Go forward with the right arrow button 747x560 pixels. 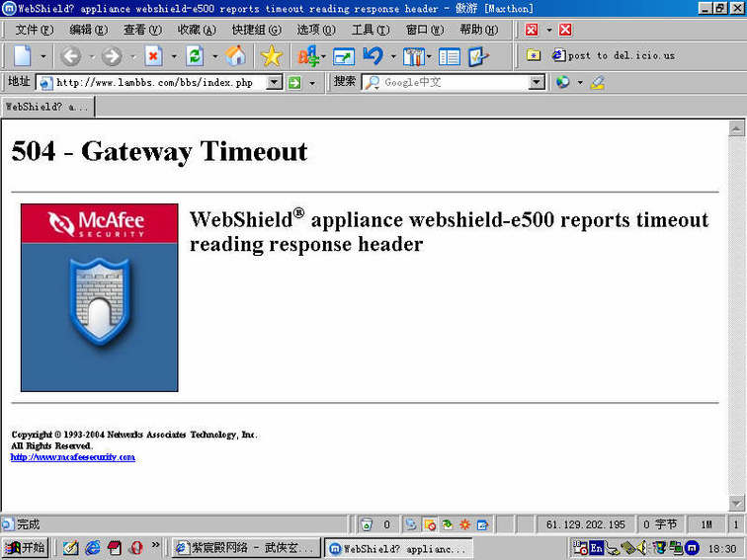tap(112, 56)
